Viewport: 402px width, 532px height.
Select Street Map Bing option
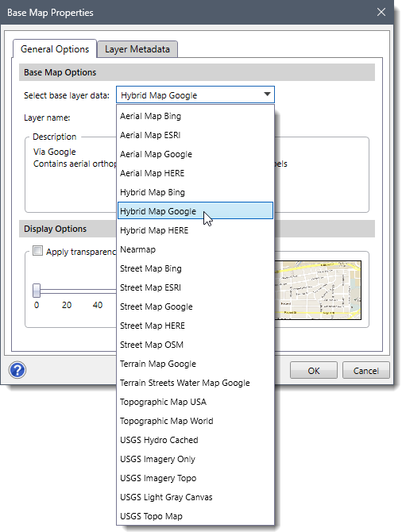(x=195, y=268)
